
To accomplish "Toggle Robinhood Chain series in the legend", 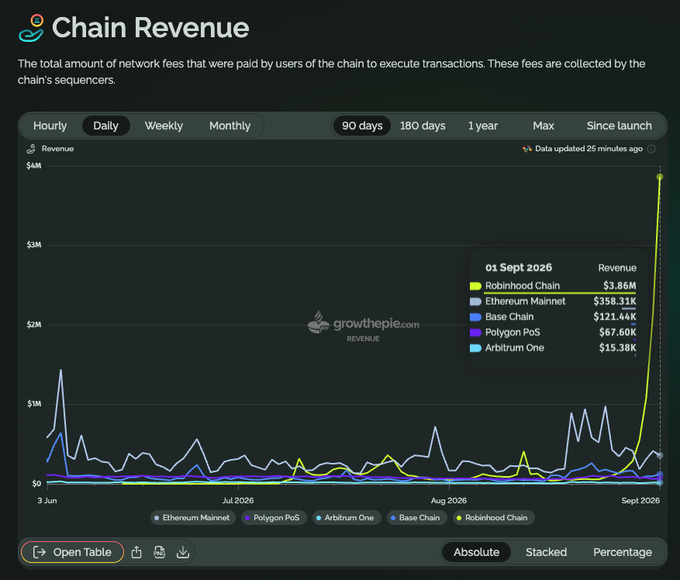I will pos(493,518).
